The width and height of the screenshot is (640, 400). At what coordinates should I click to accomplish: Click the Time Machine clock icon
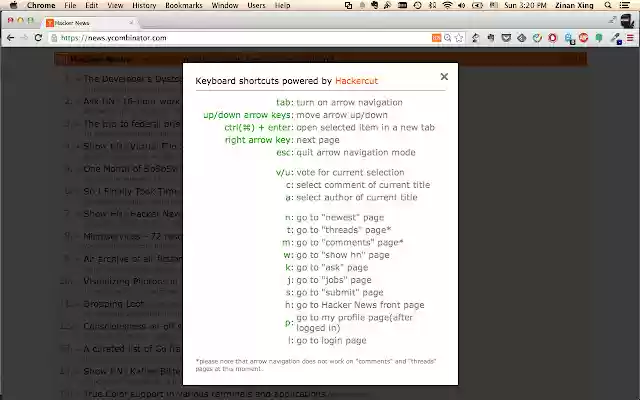pyautogui.click(x=417, y=5)
